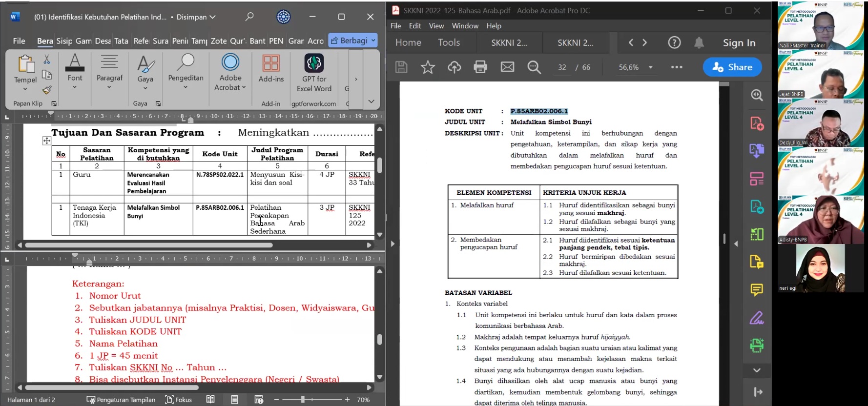868x406 pixels.
Task: Click the blue Share button in Acrobat
Action: pos(732,67)
